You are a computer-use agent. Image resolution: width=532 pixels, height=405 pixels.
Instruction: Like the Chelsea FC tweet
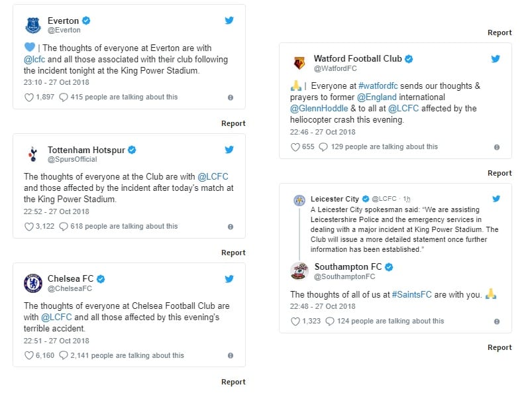click(x=28, y=356)
